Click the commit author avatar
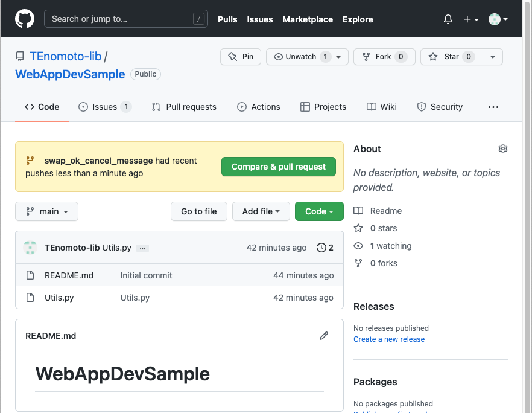 [x=30, y=248]
